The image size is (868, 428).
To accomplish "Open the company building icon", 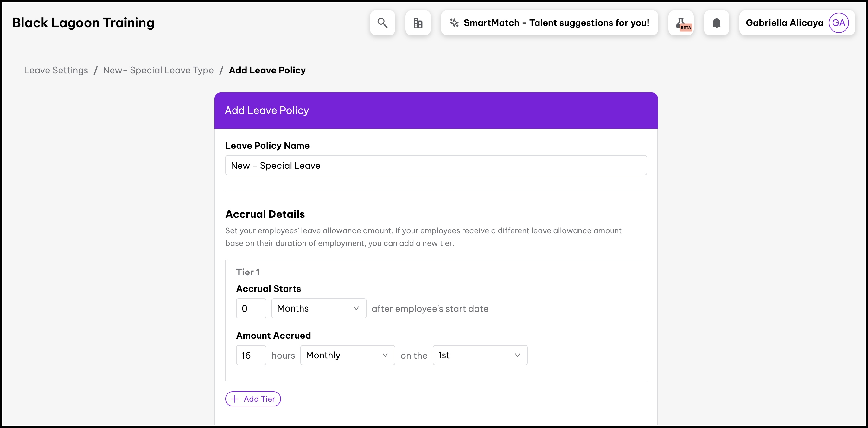I will (x=418, y=23).
